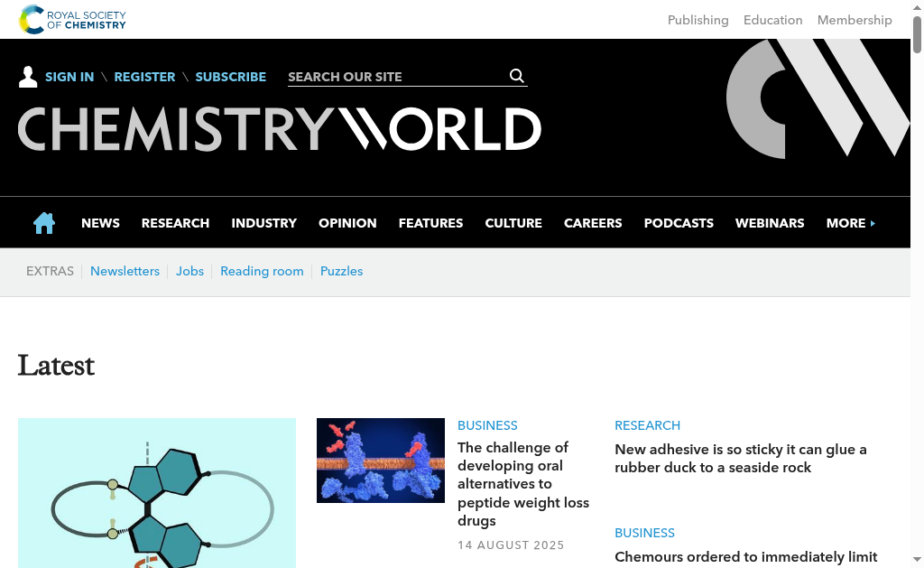Open the Publishing link at top

tap(698, 20)
